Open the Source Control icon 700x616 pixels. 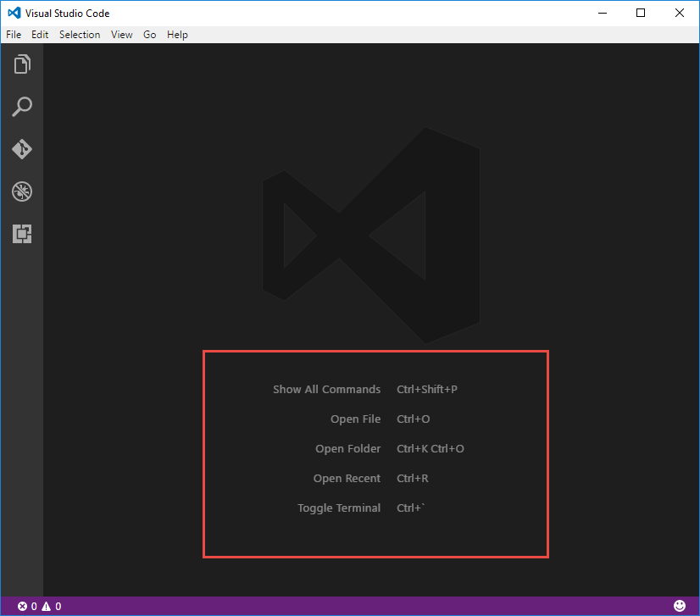point(21,149)
